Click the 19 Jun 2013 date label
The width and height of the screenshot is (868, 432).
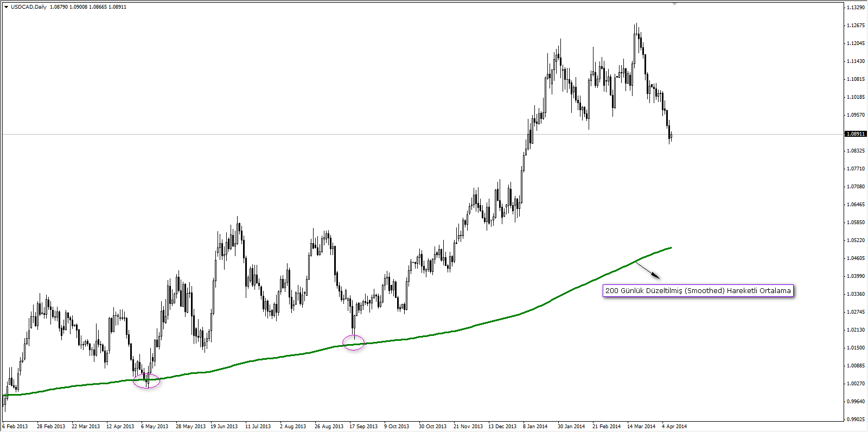coord(224,427)
